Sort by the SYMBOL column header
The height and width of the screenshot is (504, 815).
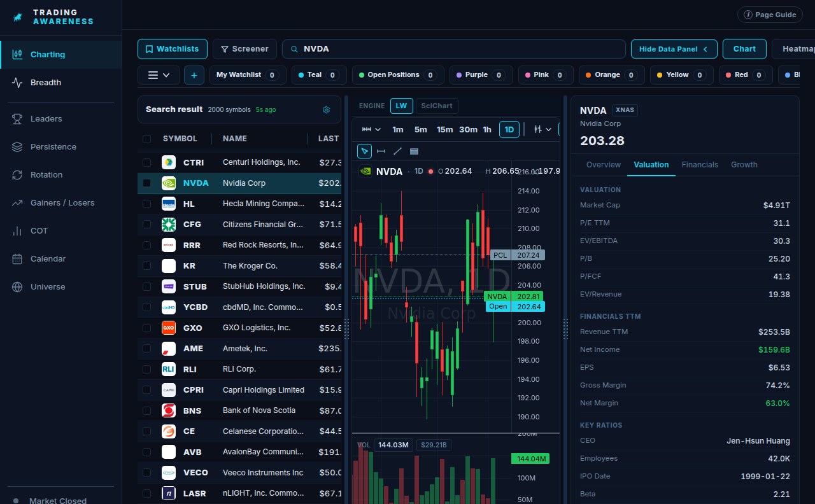(180, 139)
